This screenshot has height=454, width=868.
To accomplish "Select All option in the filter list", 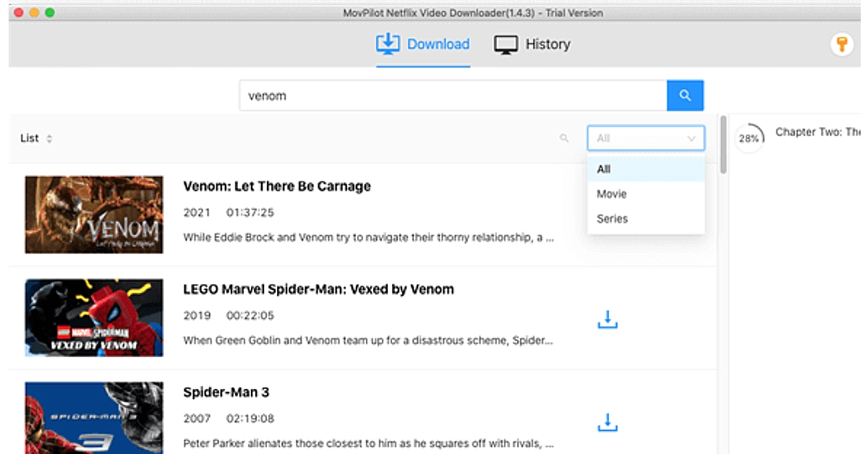I will pyautogui.click(x=604, y=169).
